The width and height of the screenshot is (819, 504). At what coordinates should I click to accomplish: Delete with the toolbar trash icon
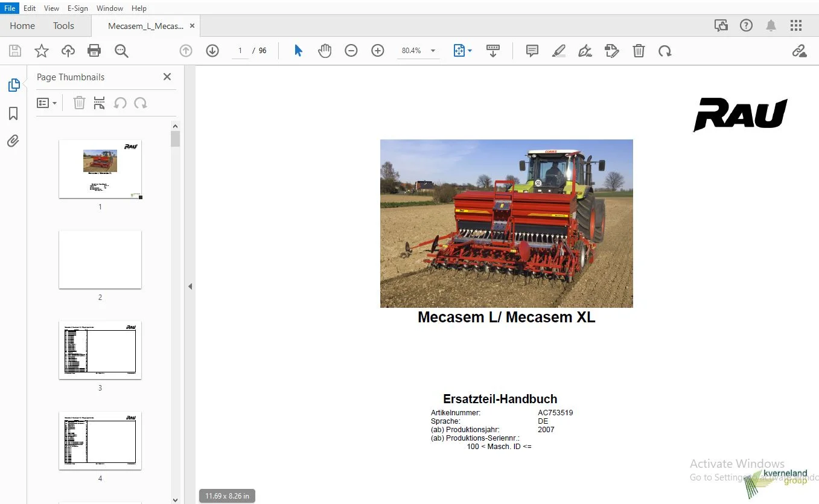pos(639,51)
